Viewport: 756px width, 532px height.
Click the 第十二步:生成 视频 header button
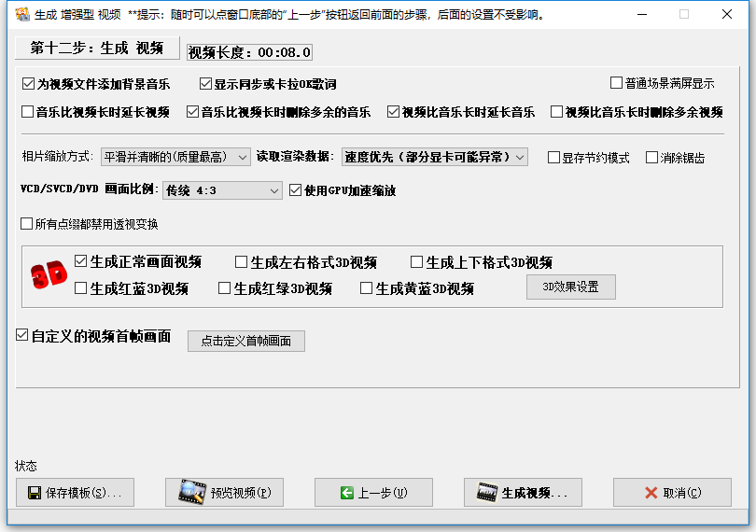click(x=97, y=49)
